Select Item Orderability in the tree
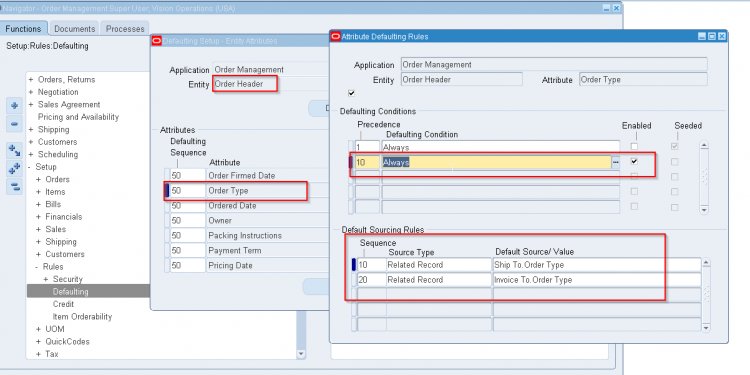750x375 pixels. click(x=82, y=317)
